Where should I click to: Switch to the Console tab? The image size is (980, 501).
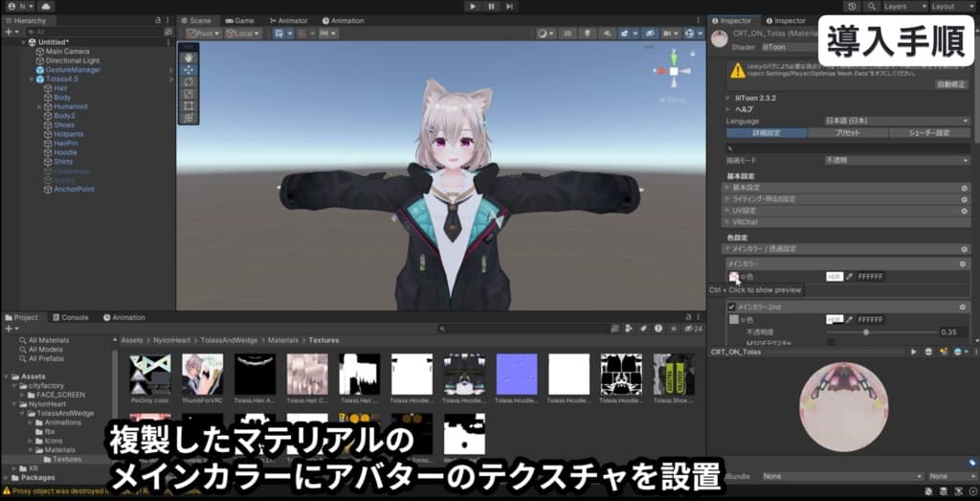tap(71, 317)
